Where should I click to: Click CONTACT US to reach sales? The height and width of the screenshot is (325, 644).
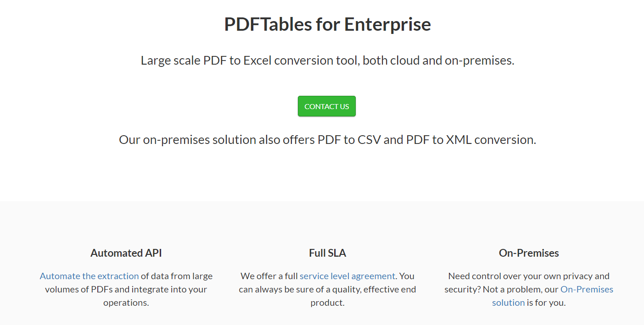click(x=326, y=106)
